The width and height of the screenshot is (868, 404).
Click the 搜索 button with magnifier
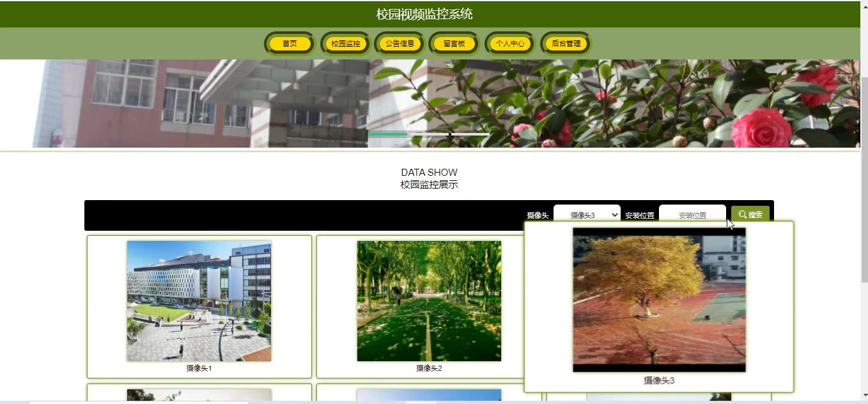(x=750, y=215)
